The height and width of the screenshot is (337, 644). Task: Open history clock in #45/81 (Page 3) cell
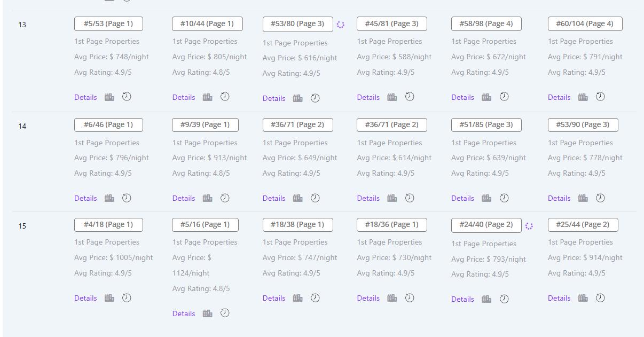(410, 97)
